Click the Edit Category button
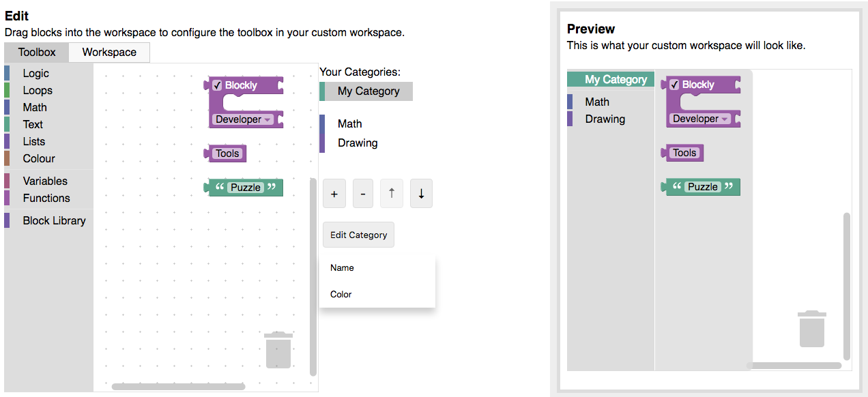The image size is (868, 397). [358, 234]
